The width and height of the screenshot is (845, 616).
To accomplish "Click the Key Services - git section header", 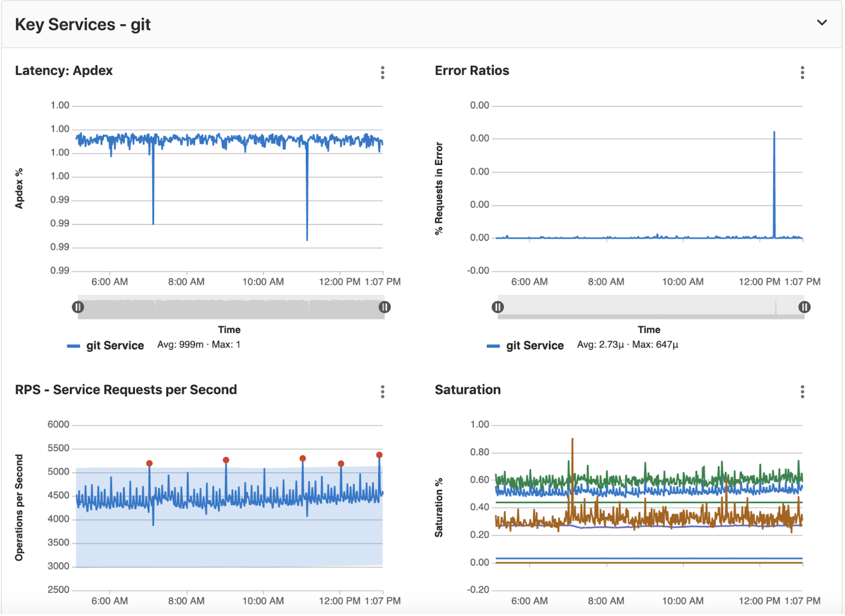I will point(82,24).
